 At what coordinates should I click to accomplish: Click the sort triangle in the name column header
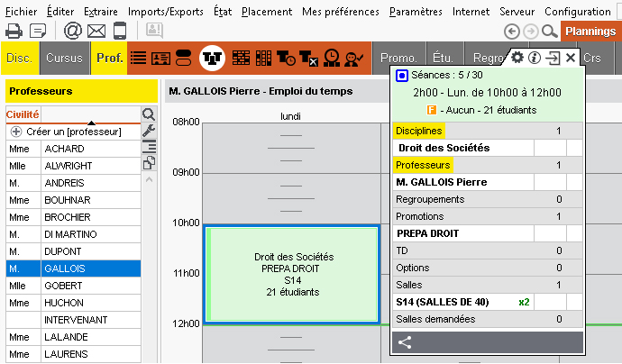91,123
